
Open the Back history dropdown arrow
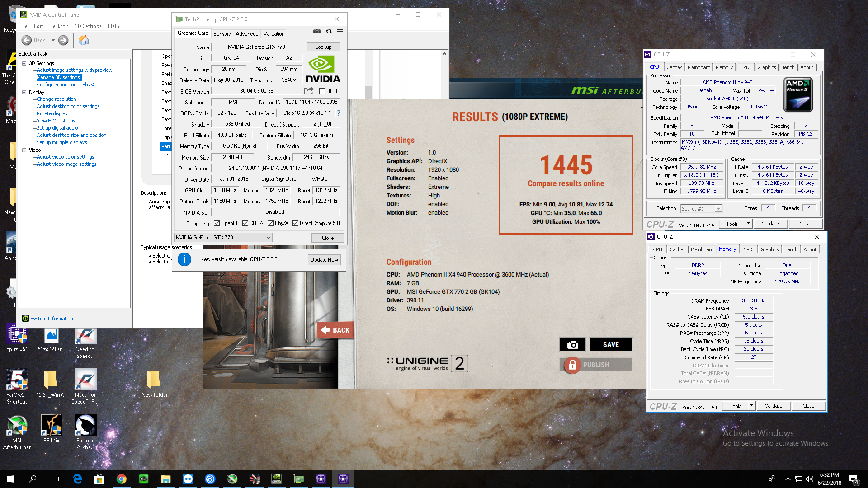53,40
